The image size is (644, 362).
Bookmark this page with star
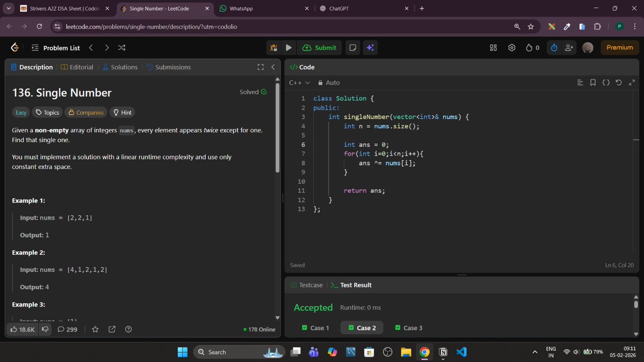click(x=530, y=26)
